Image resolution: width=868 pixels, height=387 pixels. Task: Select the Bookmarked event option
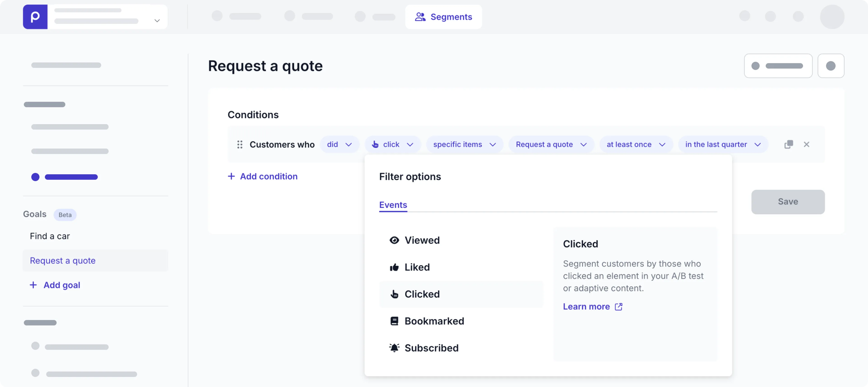click(434, 321)
